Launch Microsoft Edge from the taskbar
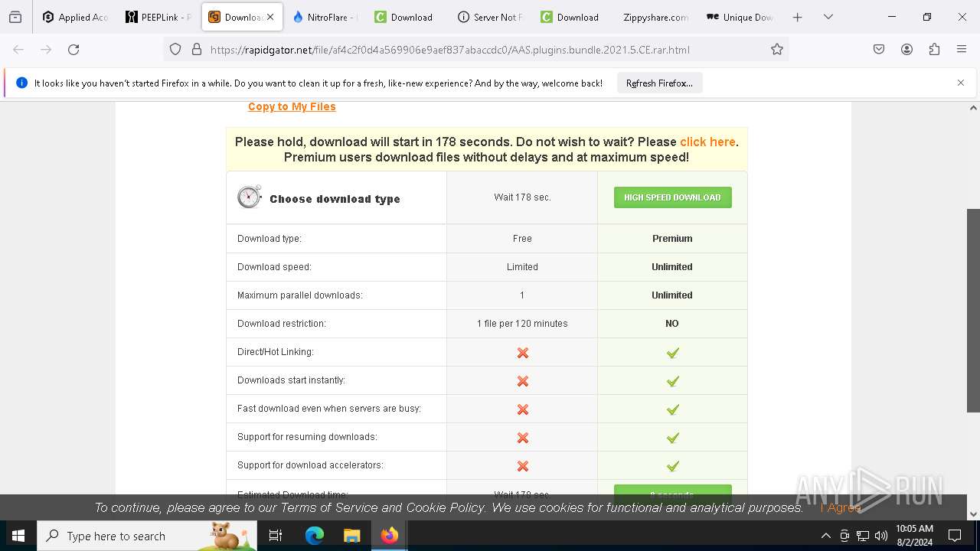Screen dimensions: 980x551 [x=315, y=536]
